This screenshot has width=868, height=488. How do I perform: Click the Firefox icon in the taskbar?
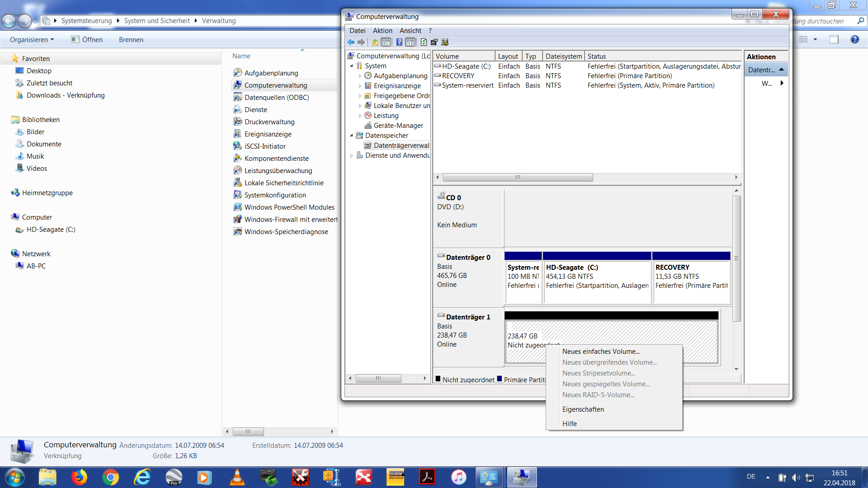click(79, 477)
